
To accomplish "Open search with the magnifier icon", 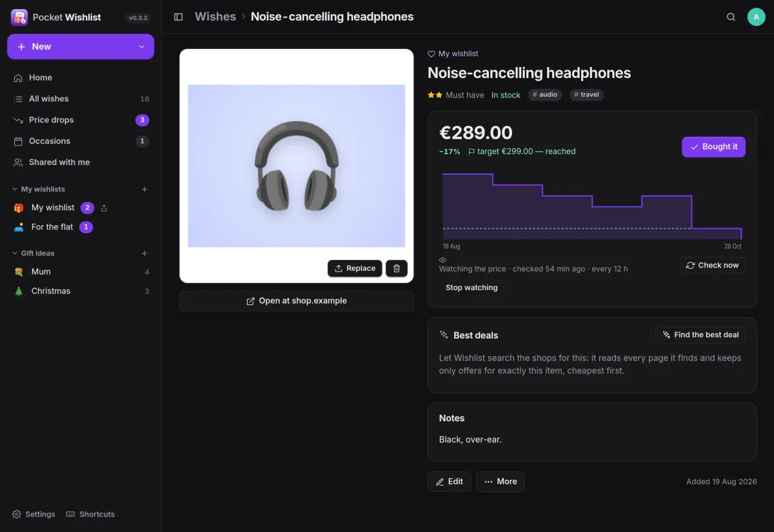I will pyautogui.click(x=731, y=17).
